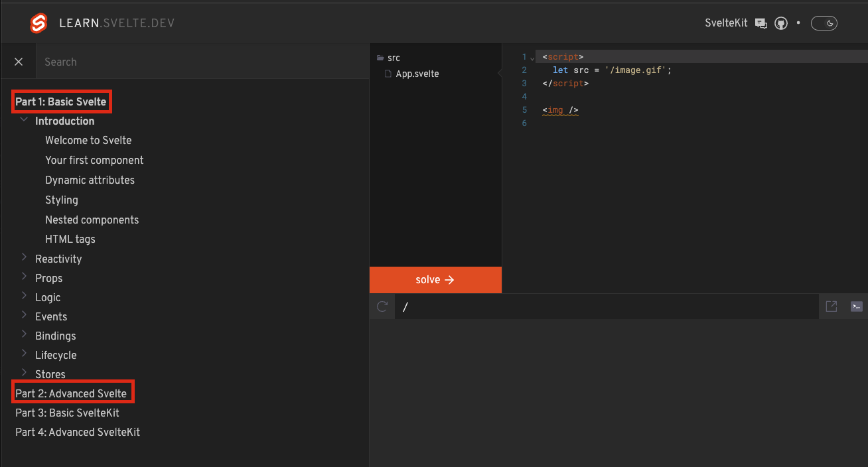Click the closing script tag on line 3

coord(565,84)
